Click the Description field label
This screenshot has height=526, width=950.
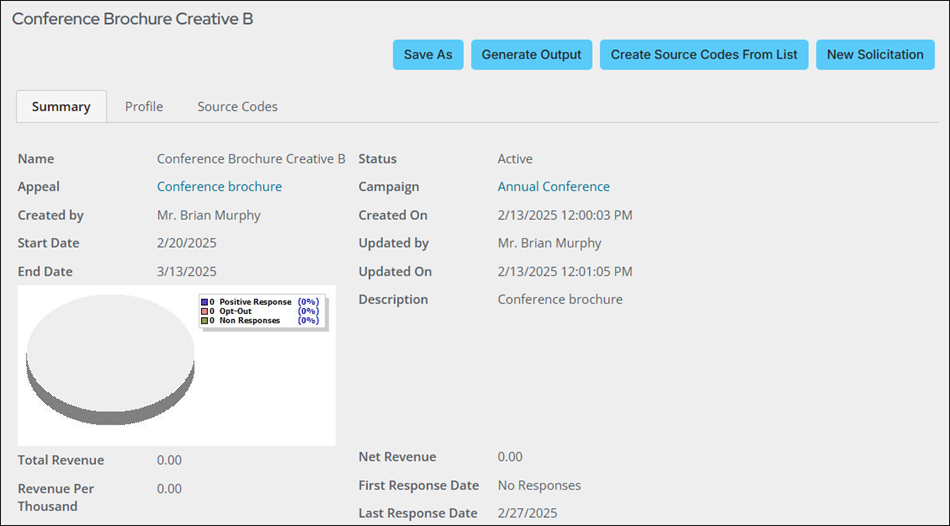(x=393, y=299)
